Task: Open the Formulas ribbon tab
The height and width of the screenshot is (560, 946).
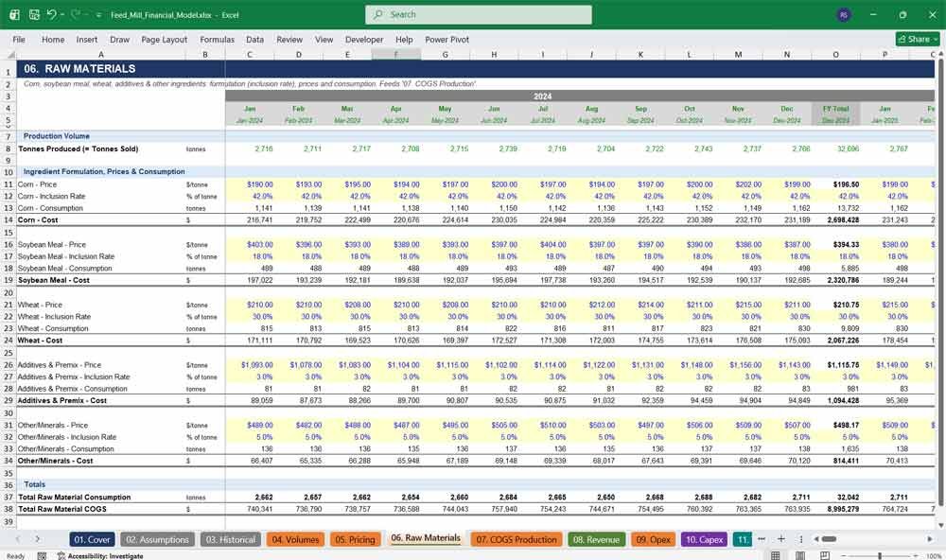Action: coord(218,39)
